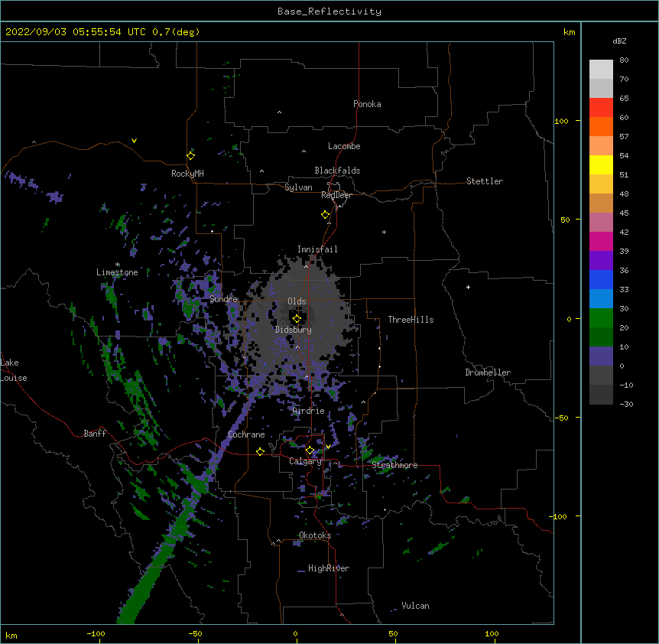Click the Olds town label
This screenshot has height=644, width=659.
click(x=297, y=301)
